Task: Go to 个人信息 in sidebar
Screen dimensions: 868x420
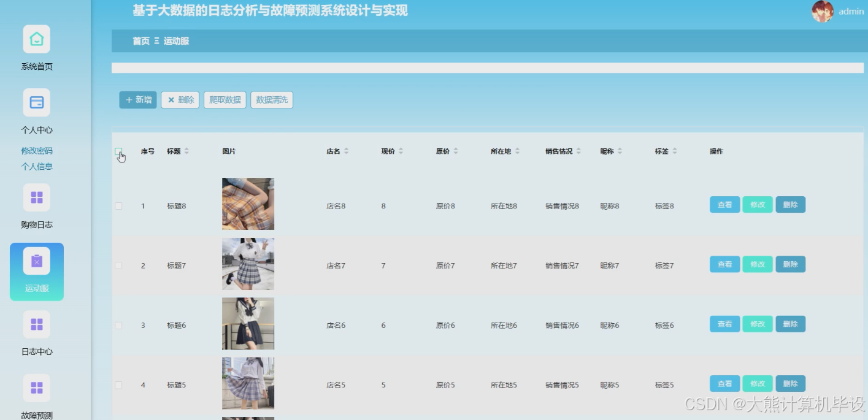Action: pyautogui.click(x=37, y=166)
